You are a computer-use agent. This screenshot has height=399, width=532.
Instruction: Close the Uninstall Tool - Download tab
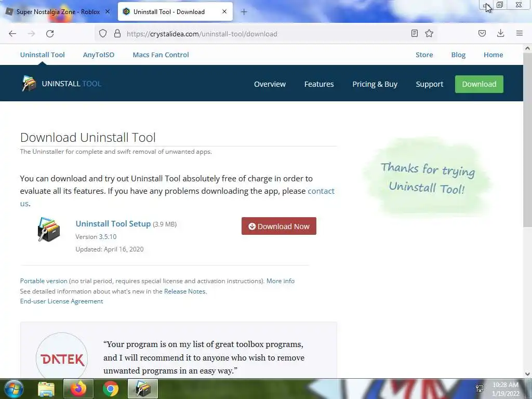[x=224, y=11]
